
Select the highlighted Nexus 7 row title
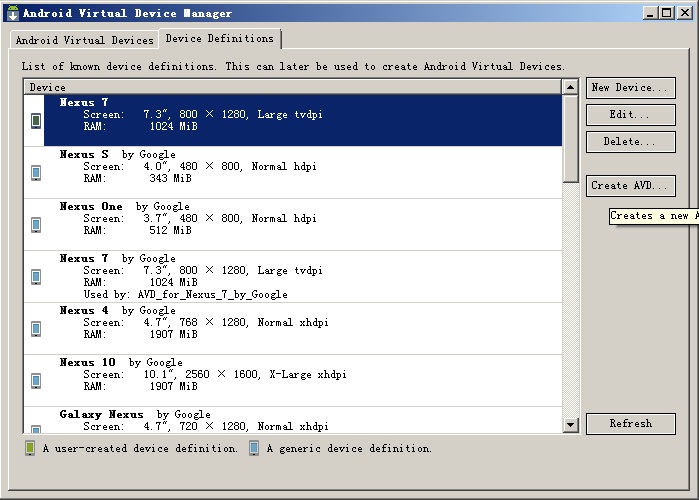coord(84,102)
